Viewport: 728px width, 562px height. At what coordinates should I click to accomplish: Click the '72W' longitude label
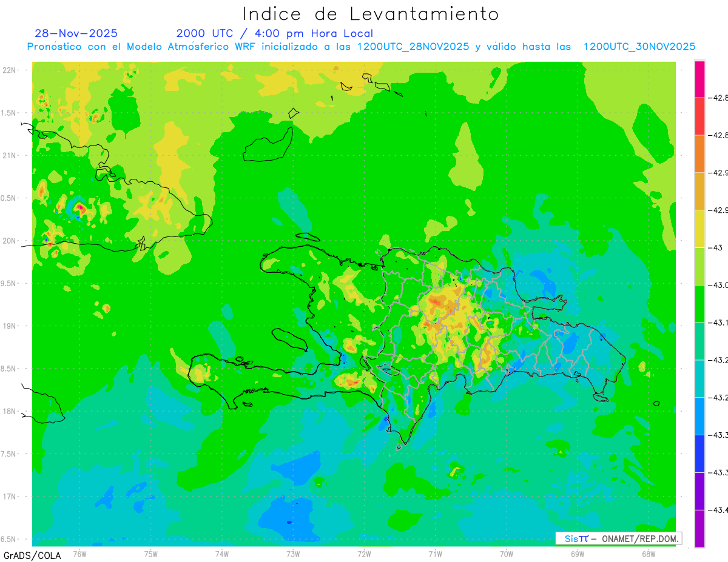(364, 554)
